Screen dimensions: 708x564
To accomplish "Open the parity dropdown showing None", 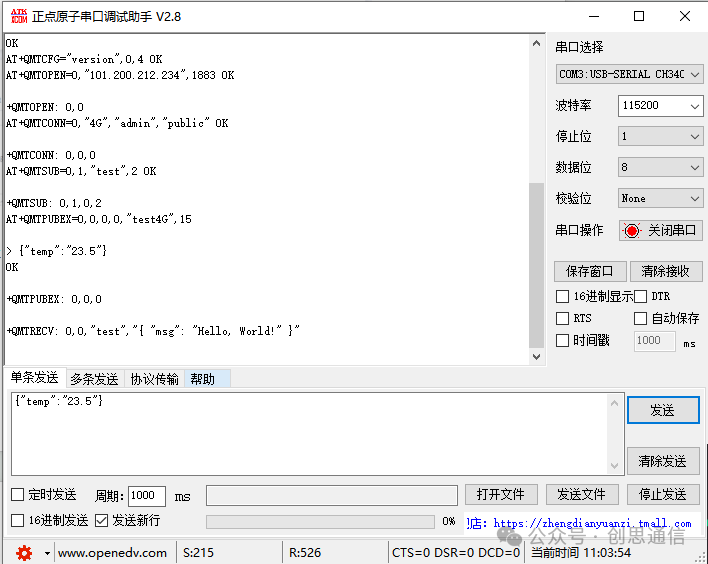I will pyautogui.click(x=660, y=198).
